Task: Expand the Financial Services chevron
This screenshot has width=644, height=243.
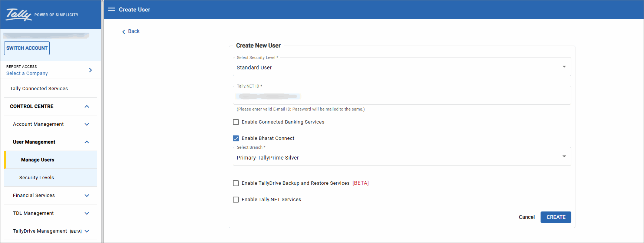Action: [87, 196]
